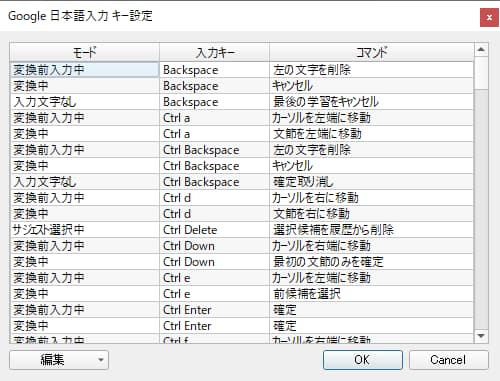This screenshot has width=500, height=381.
Task: Select the 最初の文節のみを確定 command cell
Action: tap(371, 262)
